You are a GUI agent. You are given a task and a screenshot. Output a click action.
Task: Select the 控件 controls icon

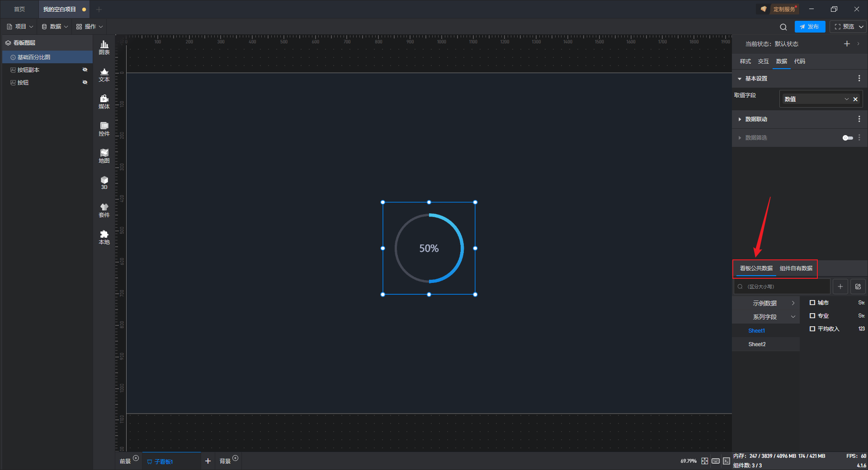(x=104, y=129)
